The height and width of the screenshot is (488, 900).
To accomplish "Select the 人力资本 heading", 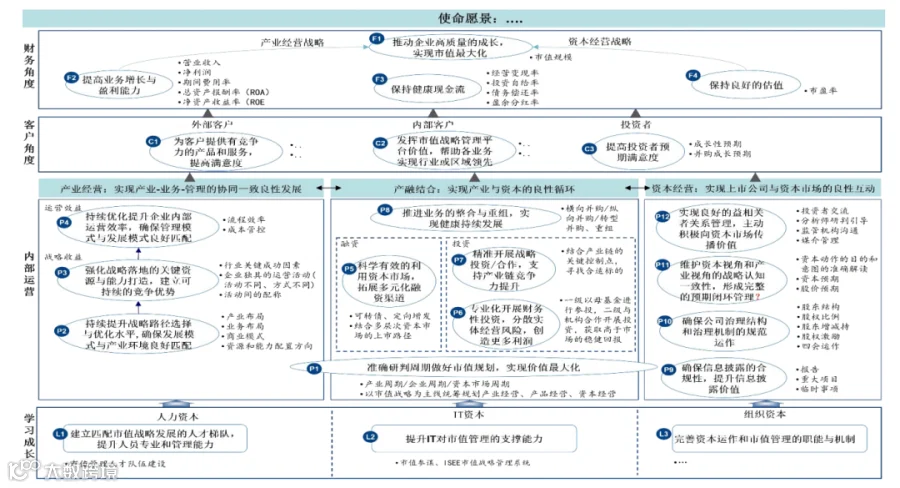I will tap(177, 417).
